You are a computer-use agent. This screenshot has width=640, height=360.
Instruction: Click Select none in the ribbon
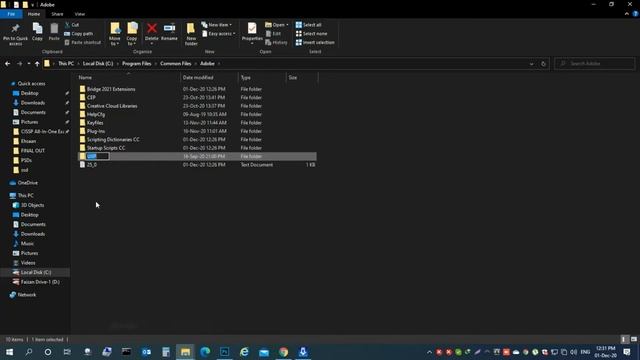coord(311,34)
